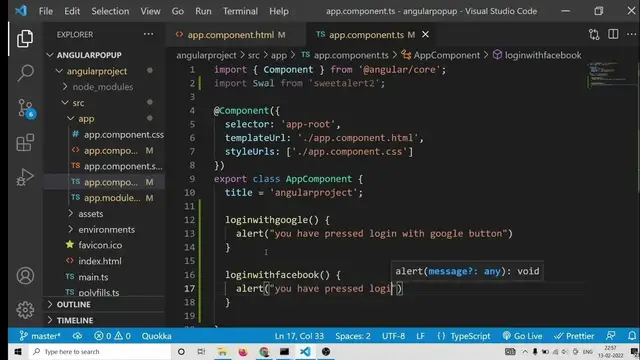
Task: Click the master branch indicator
Action: coord(40,336)
